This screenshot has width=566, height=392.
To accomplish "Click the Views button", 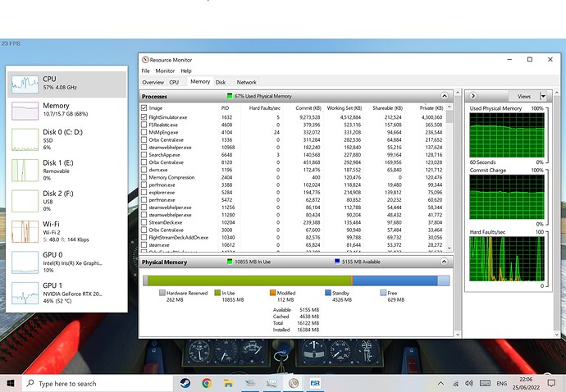I will click(524, 97).
